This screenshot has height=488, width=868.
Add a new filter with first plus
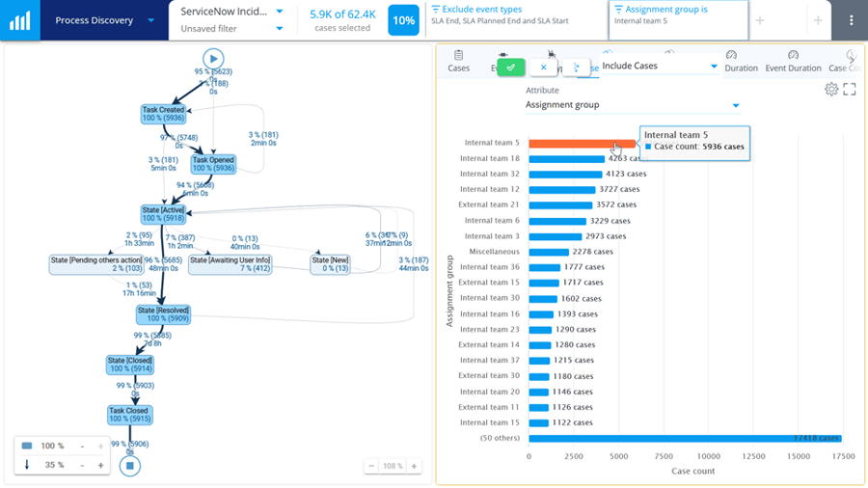760,20
